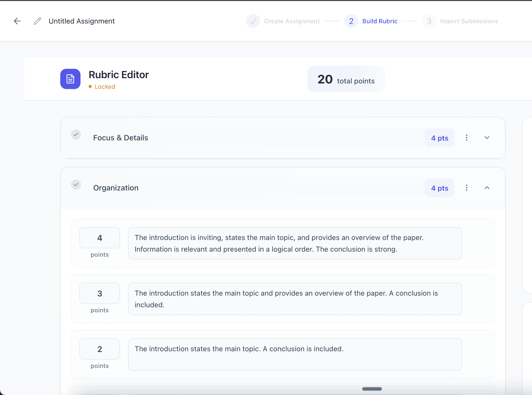Toggle the checkmark circle next to Organization
532x395 pixels.
[76, 185]
